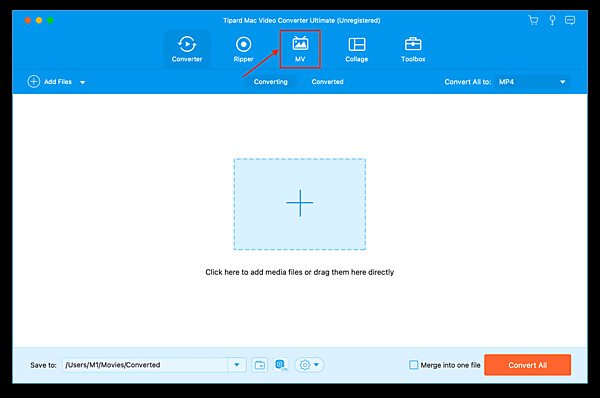Open the gear settings menu
The image size is (600, 398).
309,365
